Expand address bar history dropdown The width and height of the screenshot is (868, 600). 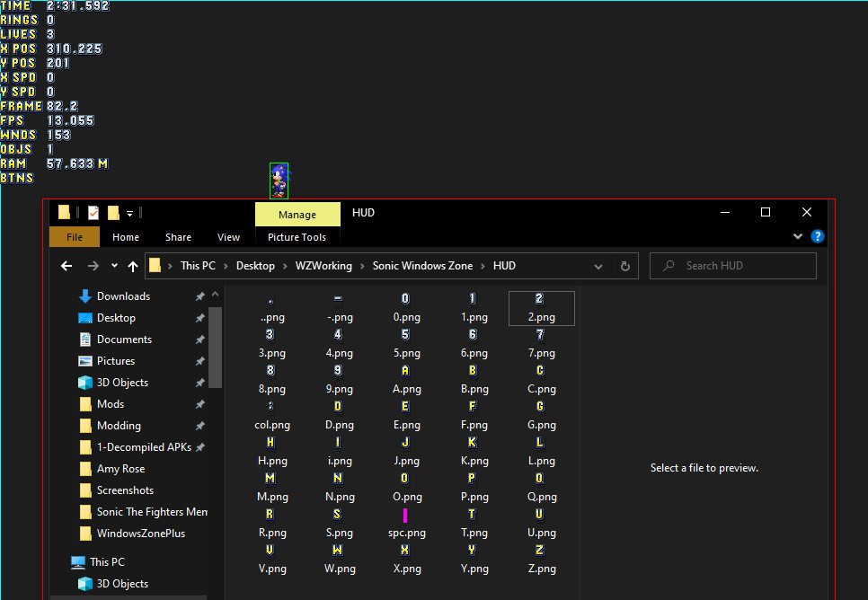[598, 266]
